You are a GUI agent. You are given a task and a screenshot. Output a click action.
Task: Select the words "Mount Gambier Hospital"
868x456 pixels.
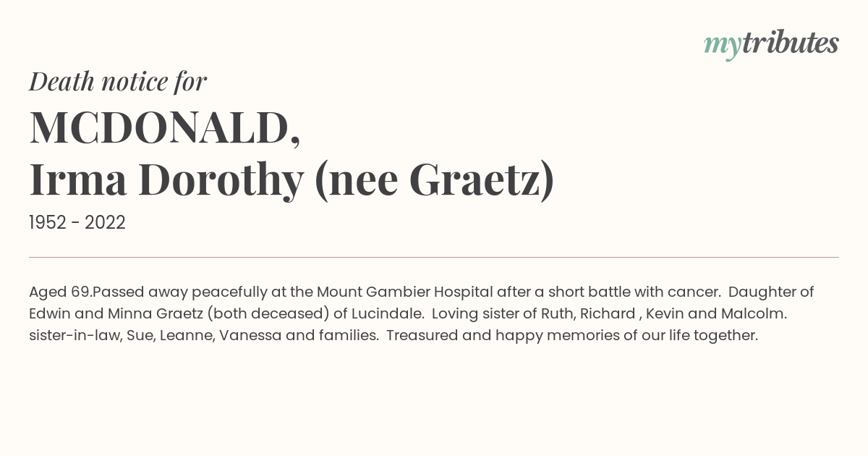401,292
